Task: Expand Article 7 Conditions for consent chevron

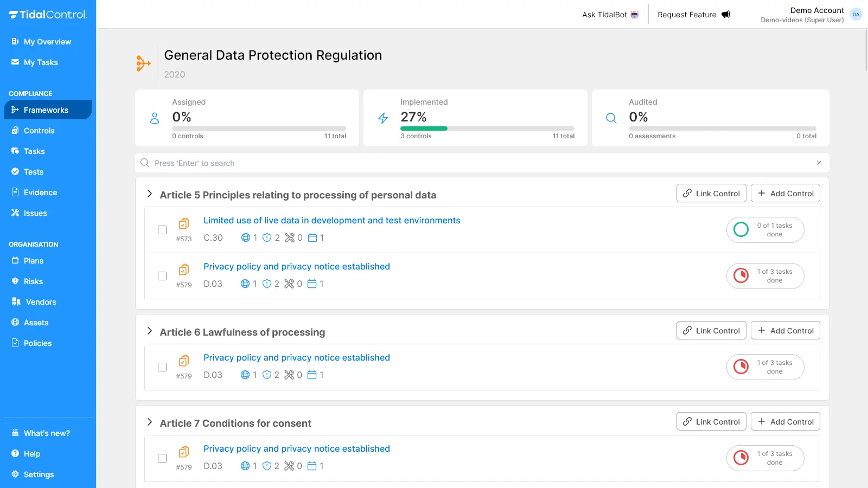Action: 150,422
